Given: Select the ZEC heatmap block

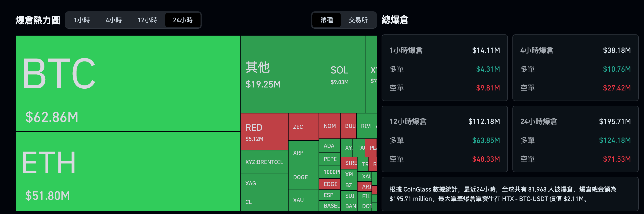Looking at the screenshot, I should (303, 127).
